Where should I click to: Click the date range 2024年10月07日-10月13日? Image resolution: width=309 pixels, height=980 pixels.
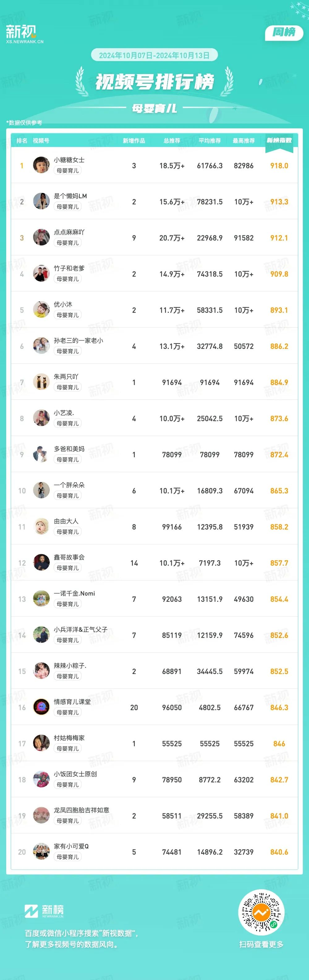(154, 55)
